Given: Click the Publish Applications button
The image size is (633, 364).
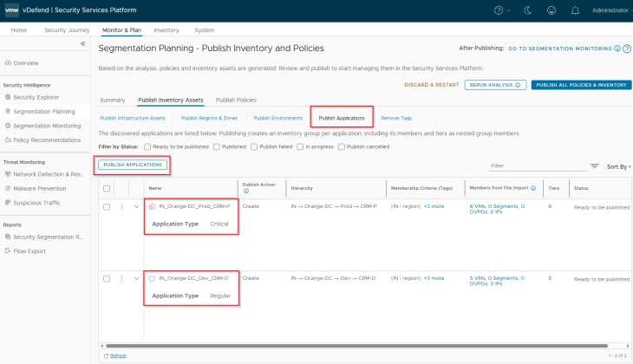Looking at the screenshot, I should tap(131, 164).
